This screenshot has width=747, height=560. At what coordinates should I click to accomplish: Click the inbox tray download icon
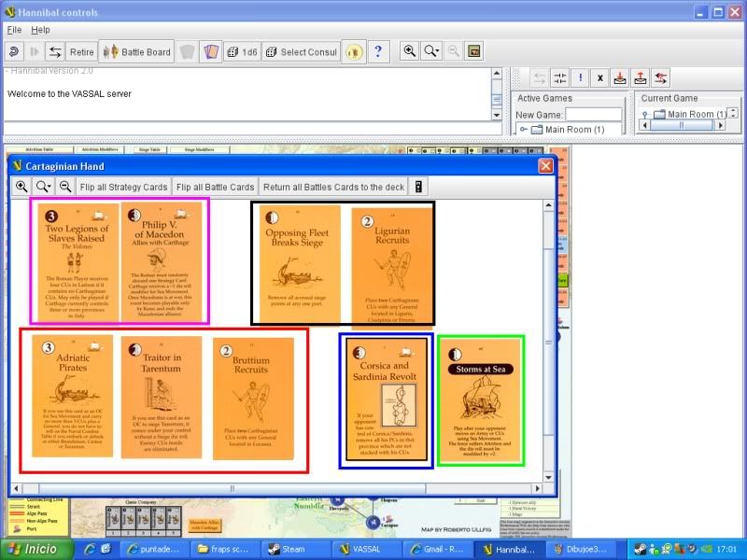tap(620, 78)
